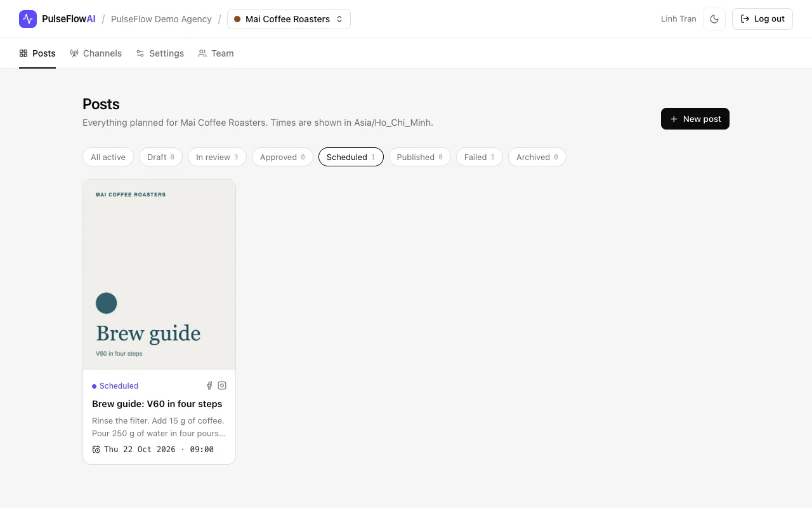This screenshot has width=812, height=508.
Task: Click the Rinse the filter caption text
Action: click(x=159, y=427)
